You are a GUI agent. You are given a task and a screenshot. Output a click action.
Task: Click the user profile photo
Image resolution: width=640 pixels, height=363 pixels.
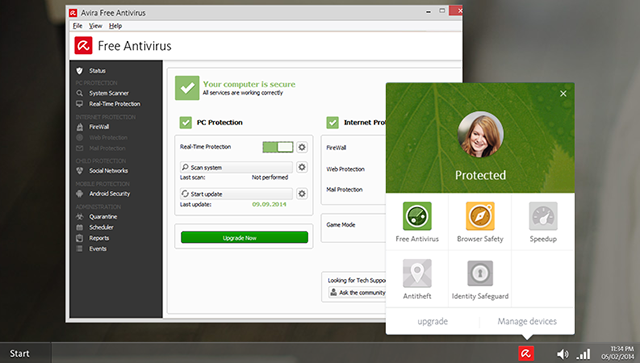[x=480, y=134]
